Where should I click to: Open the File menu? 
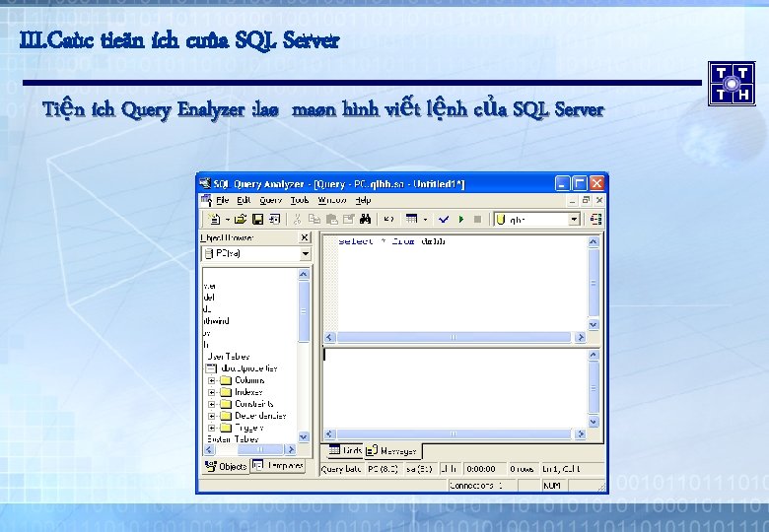click(x=223, y=200)
